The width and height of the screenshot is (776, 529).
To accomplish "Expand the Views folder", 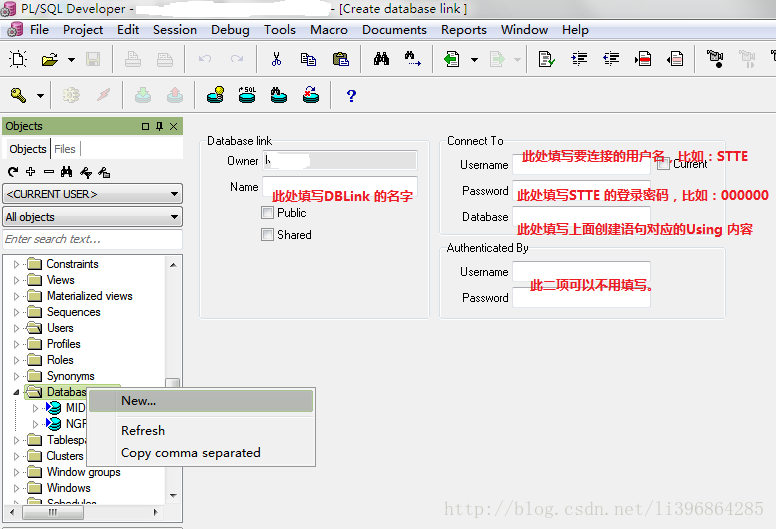I will 16,281.
